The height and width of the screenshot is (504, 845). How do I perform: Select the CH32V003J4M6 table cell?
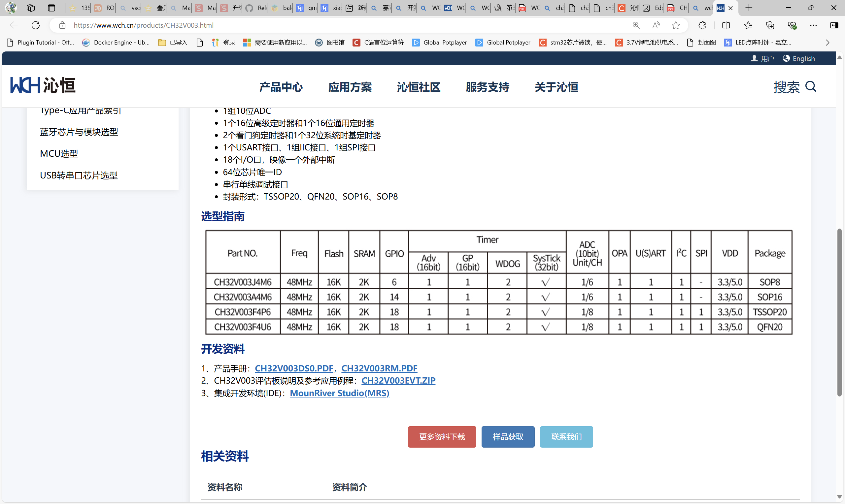[243, 282]
